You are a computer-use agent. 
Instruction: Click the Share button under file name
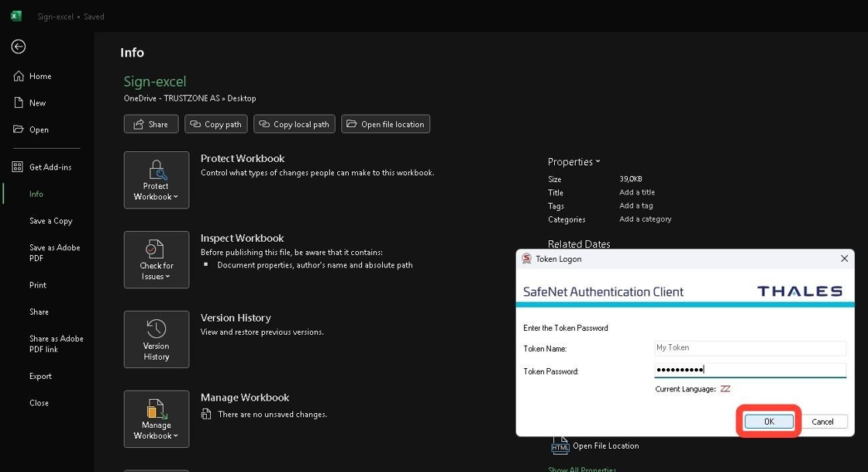151,124
